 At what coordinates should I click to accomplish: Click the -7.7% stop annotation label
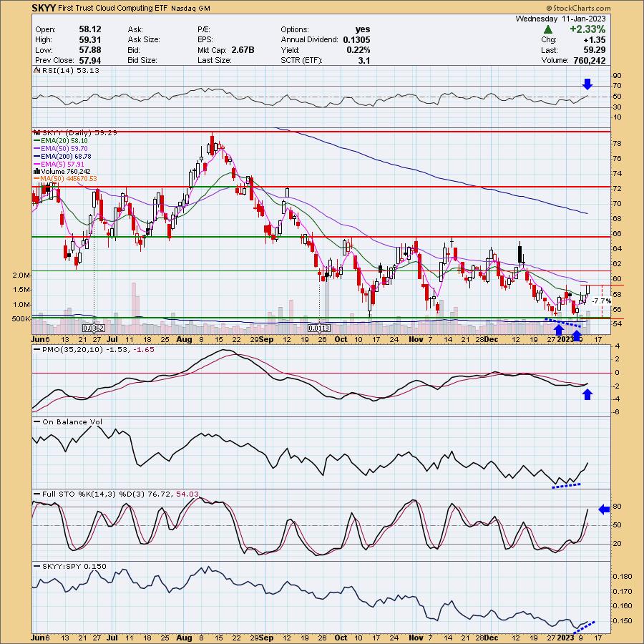pos(601,301)
